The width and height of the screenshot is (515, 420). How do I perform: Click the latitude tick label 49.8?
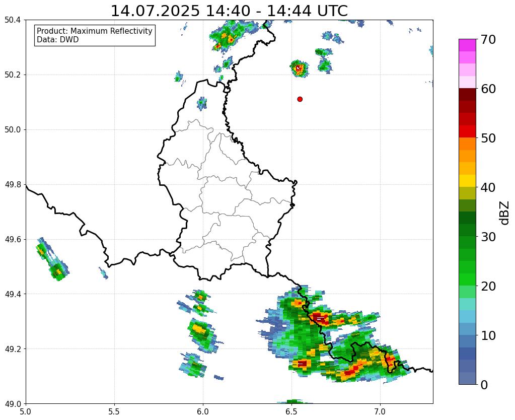coord(13,185)
